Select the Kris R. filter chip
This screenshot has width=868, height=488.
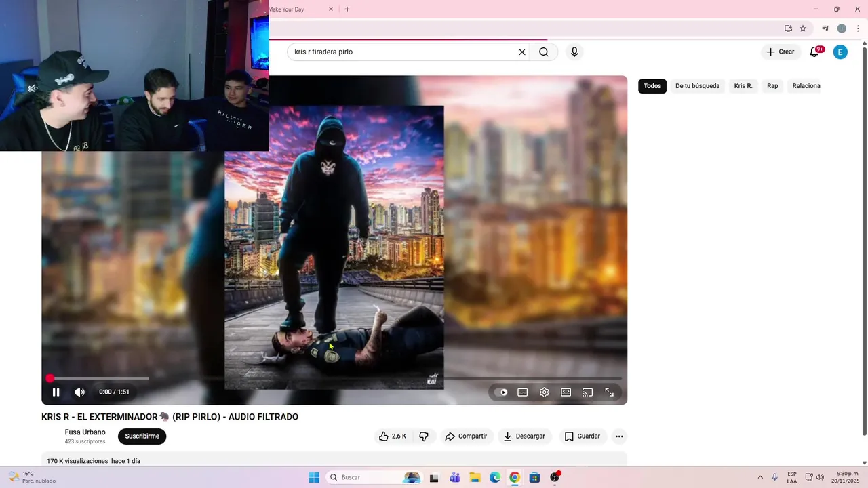(743, 86)
